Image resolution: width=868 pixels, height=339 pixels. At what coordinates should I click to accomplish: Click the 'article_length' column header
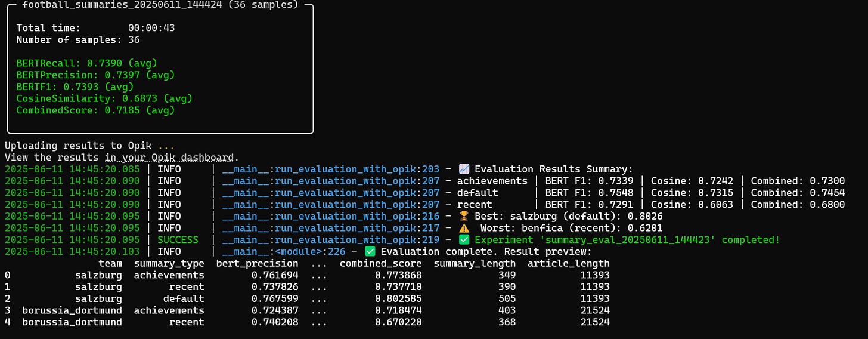(569, 263)
